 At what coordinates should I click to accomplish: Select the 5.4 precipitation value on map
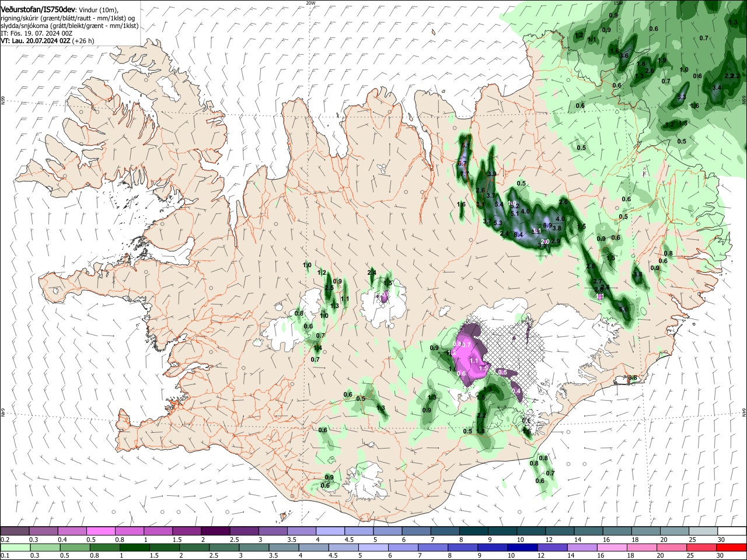499,204
